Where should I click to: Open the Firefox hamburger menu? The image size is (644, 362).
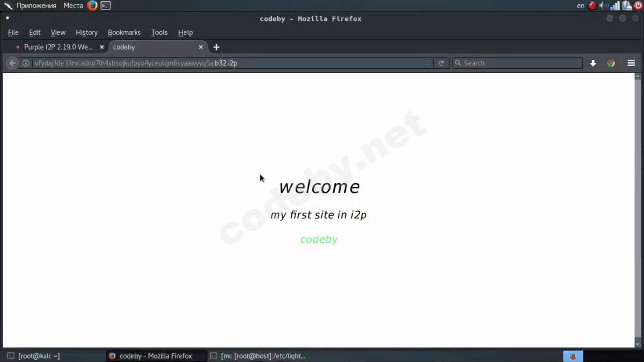click(631, 63)
